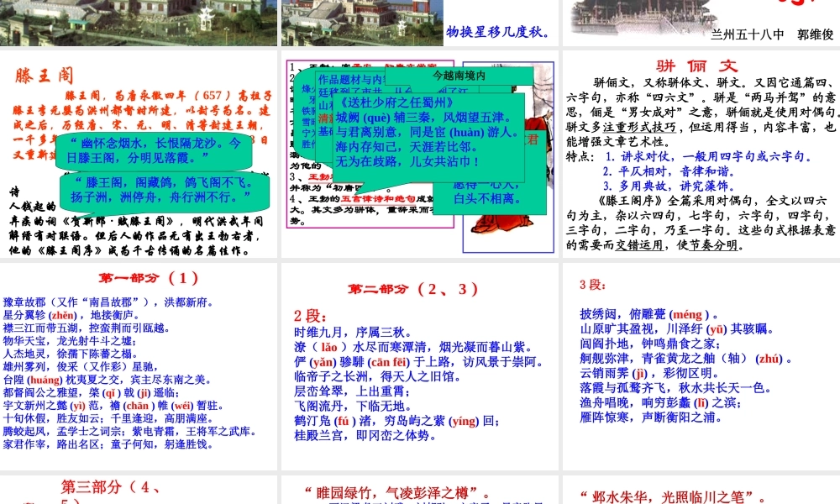
Task: Click the line 披绣闼，俯雕甍(méng)
Action: [648, 314]
